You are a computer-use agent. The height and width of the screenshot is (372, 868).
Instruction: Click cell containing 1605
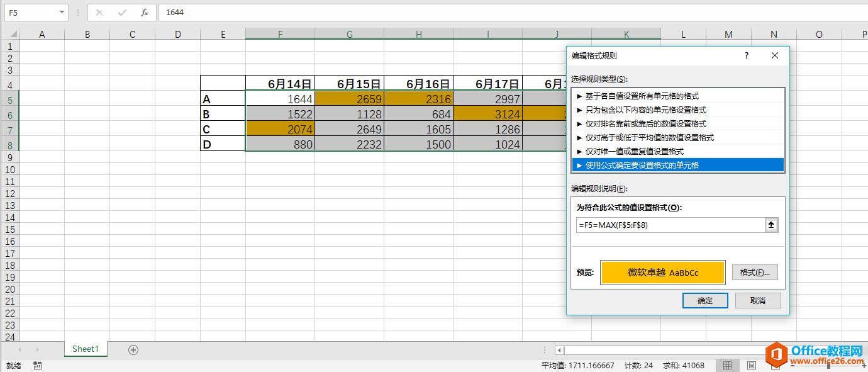tap(419, 129)
